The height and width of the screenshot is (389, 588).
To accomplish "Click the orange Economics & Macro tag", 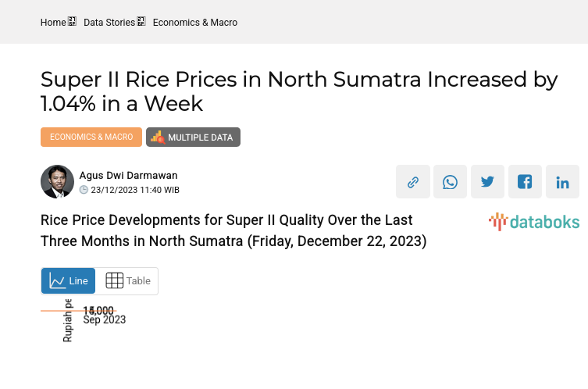I will [x=91, y=137].
